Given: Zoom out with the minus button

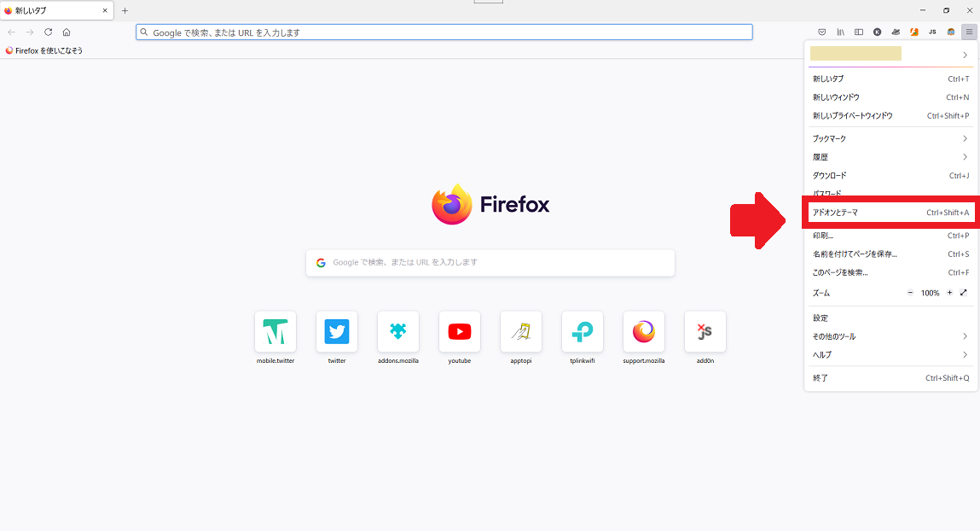Looking at the screenshot, I should (910, 293).
